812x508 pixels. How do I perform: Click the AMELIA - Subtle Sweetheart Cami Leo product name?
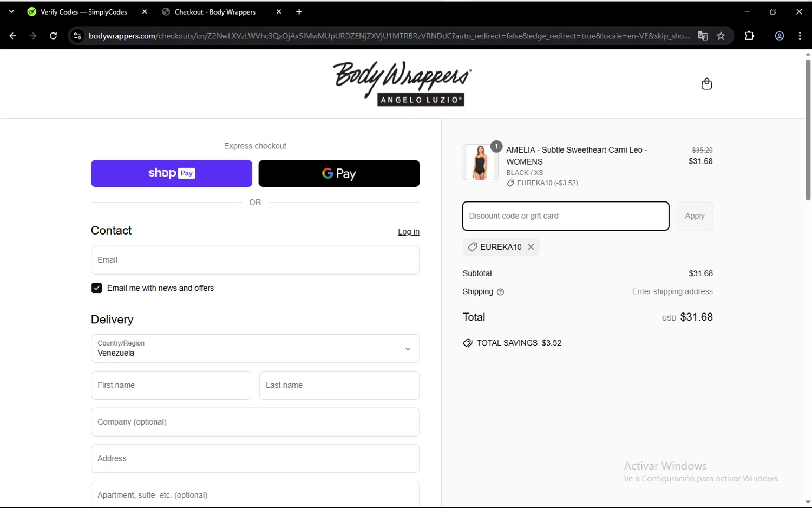click(577, 155)
